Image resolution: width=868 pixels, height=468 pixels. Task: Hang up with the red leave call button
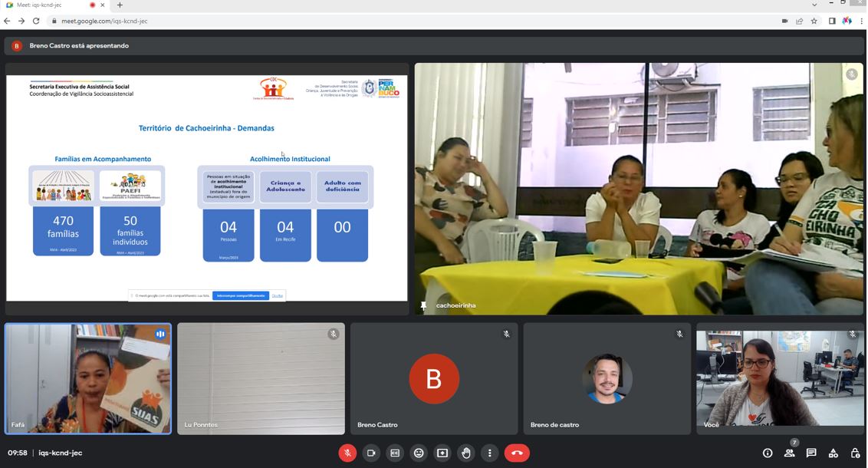pos(517,453)
